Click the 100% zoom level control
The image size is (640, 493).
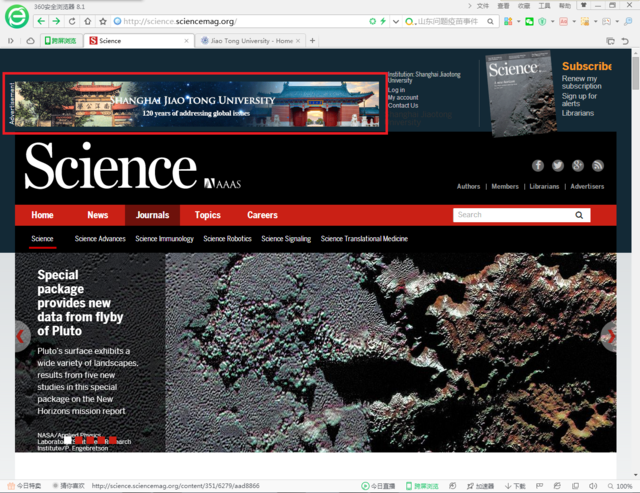point(620,486)
